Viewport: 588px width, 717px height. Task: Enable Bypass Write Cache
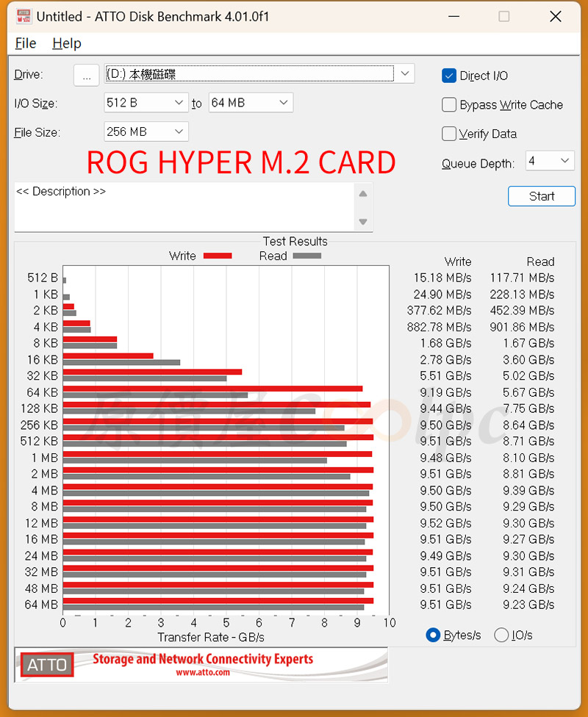pyautogui.click(x=449, y=105)
